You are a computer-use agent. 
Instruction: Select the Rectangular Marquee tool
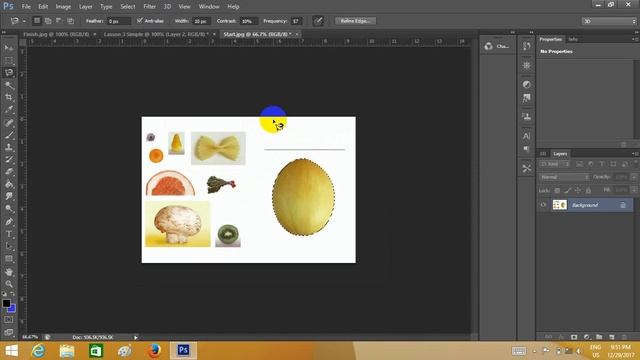point(9,60)
